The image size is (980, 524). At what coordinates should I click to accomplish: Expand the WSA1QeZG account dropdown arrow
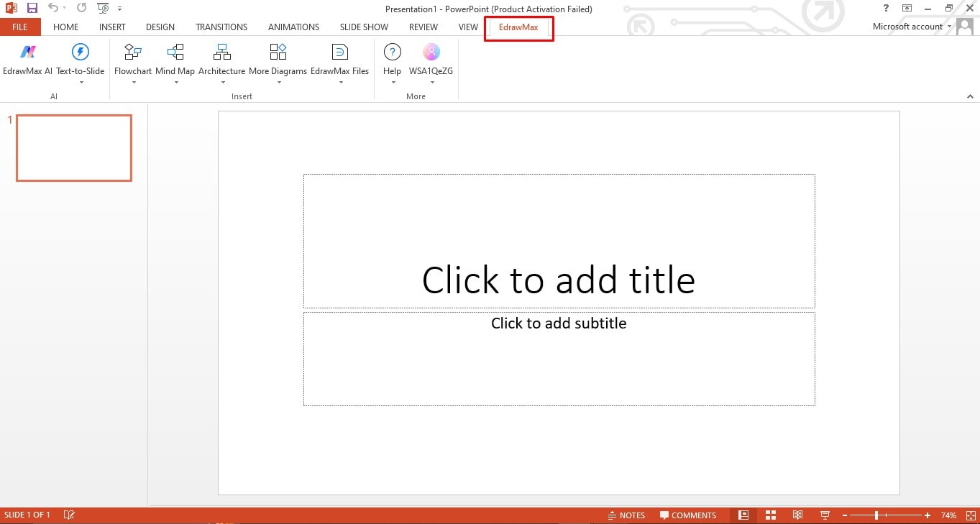pos(432,83)
